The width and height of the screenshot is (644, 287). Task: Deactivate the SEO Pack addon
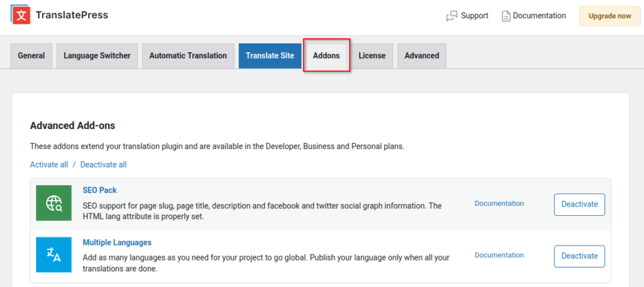[579, 205]
